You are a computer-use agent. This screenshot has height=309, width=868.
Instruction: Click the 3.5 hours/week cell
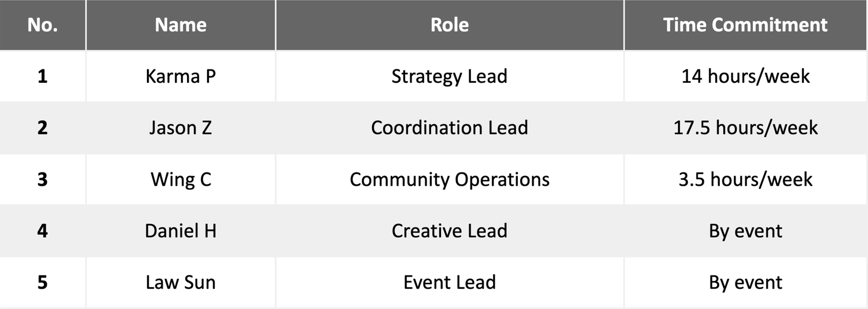(x=745, y=179)
